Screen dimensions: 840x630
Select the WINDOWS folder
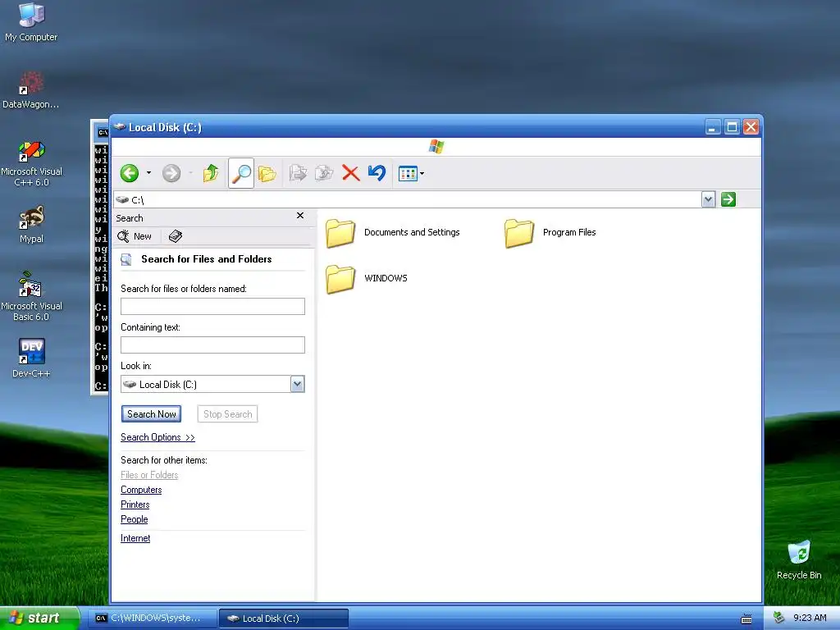(x=367, y=279)
